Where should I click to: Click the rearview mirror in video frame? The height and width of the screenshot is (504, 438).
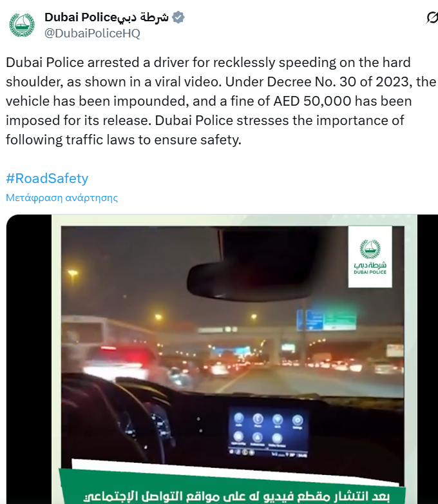(x=251, y=276)
